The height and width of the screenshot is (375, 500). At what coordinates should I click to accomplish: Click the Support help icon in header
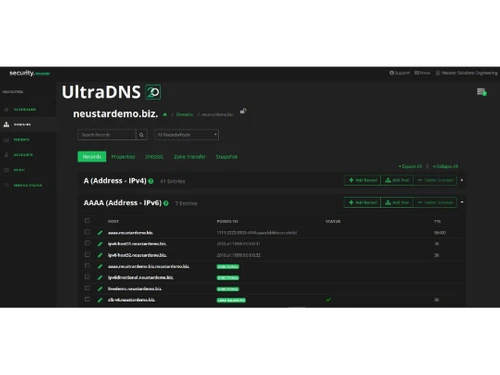392,73
